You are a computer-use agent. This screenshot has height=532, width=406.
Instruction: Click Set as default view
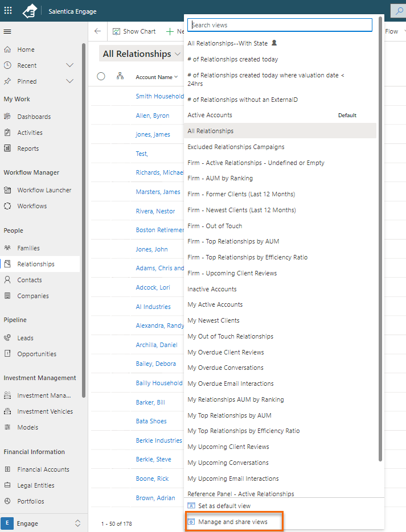tap(224, 506)
